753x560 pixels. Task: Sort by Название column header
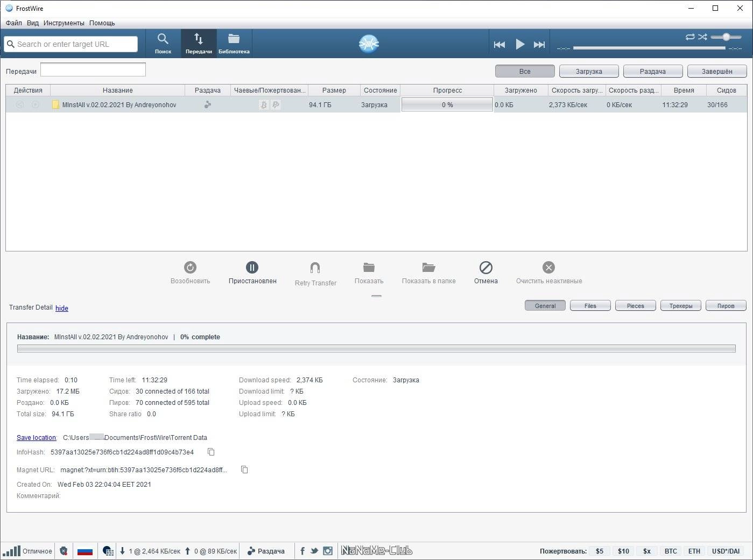coord(117,90)
